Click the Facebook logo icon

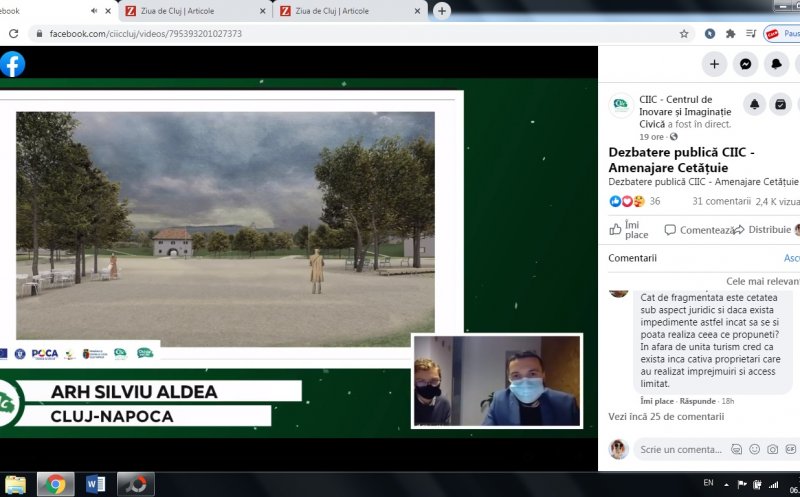[x=12, y=64]
